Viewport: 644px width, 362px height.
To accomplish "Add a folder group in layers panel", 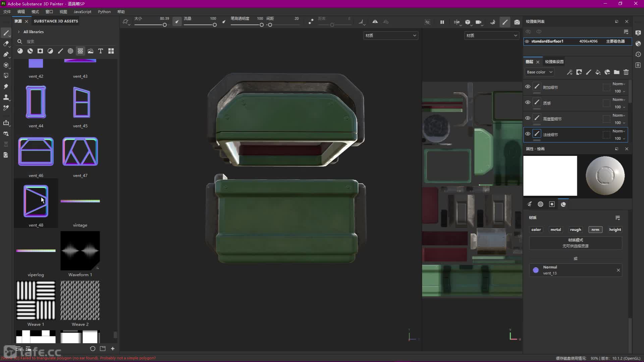I will click(x=616, y=72).
